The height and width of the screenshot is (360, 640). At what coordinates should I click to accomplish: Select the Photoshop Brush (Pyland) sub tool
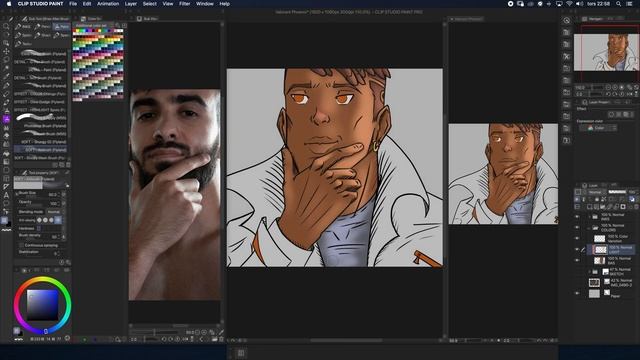[40, 126]
